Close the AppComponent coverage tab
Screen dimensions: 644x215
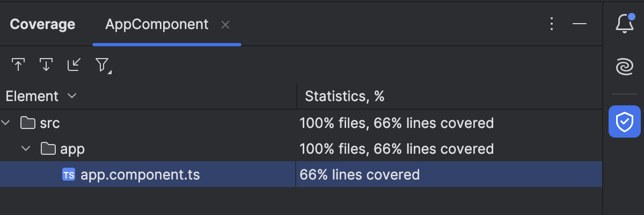click(225, 25)
